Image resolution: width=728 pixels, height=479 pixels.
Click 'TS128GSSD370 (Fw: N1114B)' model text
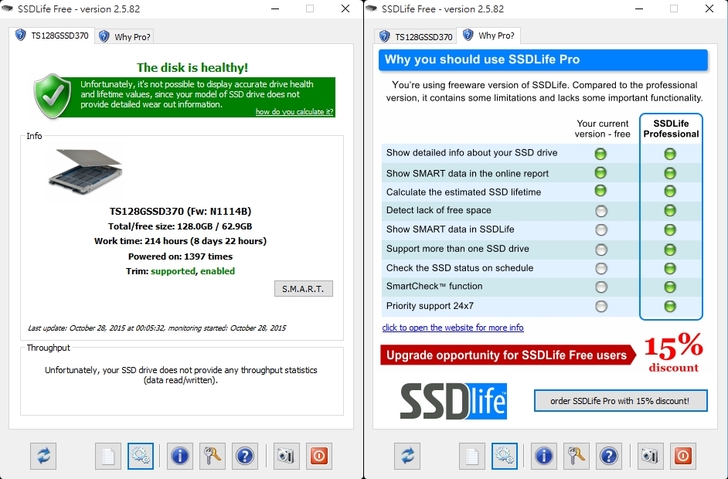(181, 212)
